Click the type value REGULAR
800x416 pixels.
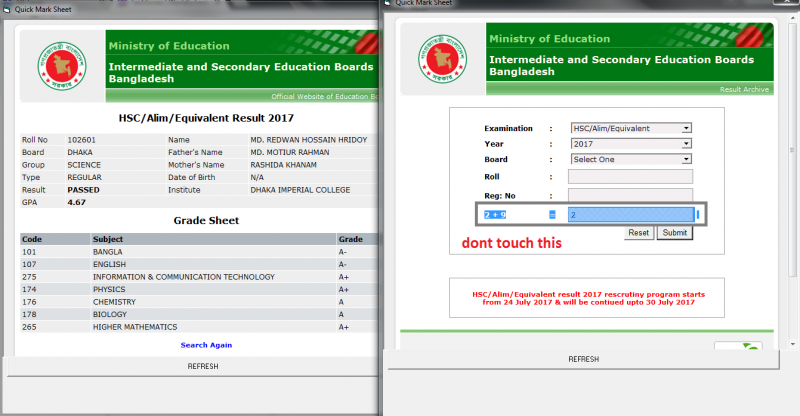85,177
